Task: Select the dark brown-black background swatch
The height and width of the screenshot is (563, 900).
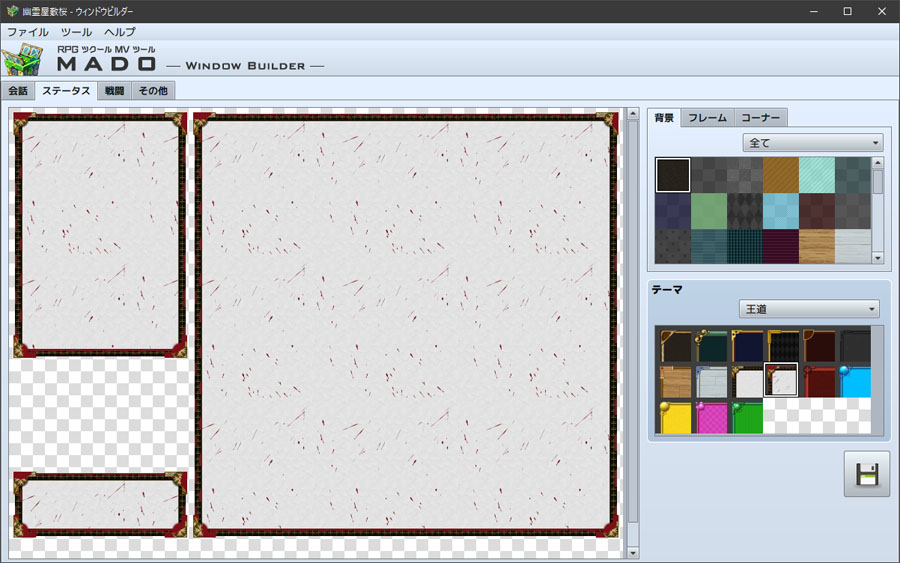Action: [673, 175]
